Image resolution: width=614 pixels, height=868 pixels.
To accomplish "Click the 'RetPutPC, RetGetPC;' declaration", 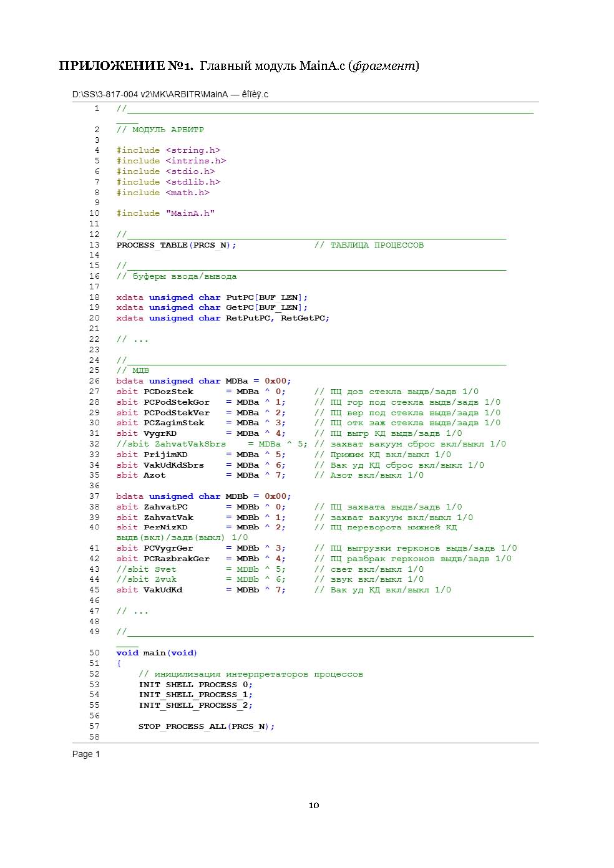I will tap(278, 318).
